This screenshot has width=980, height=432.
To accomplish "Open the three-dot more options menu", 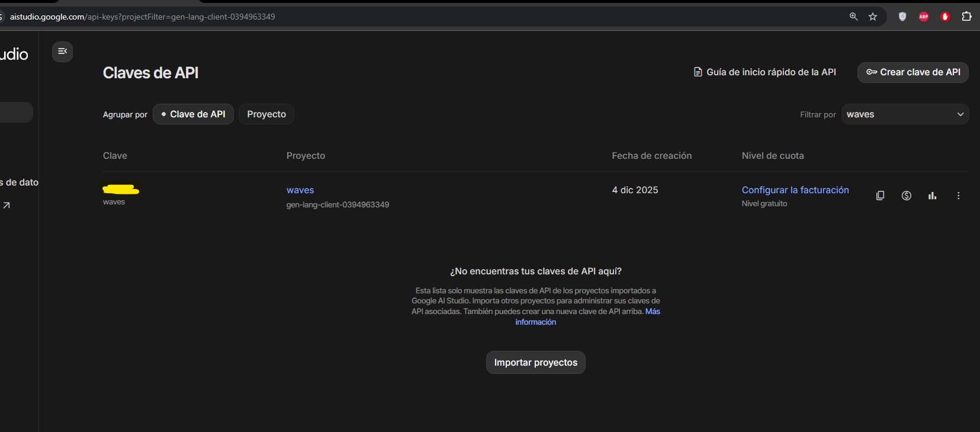I will click(959, 196).
